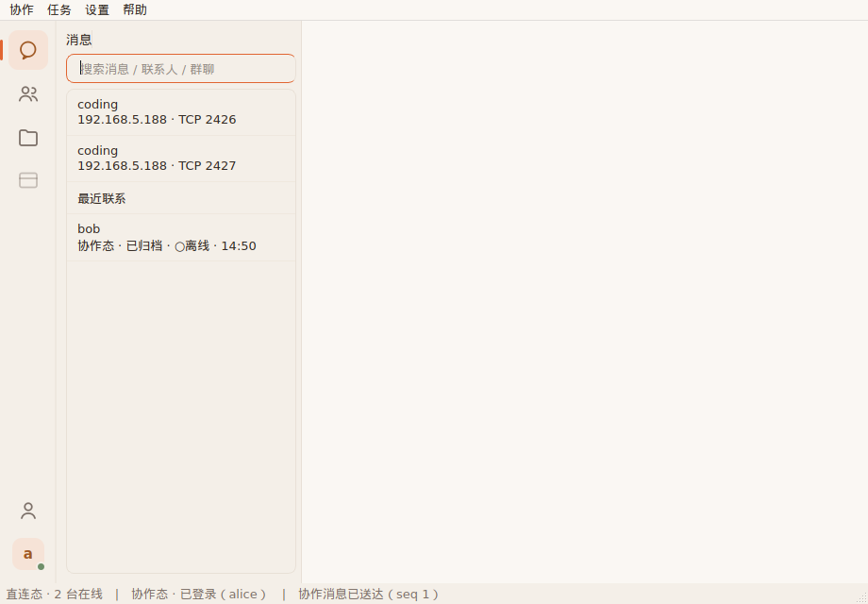Open the 帮助 menu

click(x=135, y=10)
